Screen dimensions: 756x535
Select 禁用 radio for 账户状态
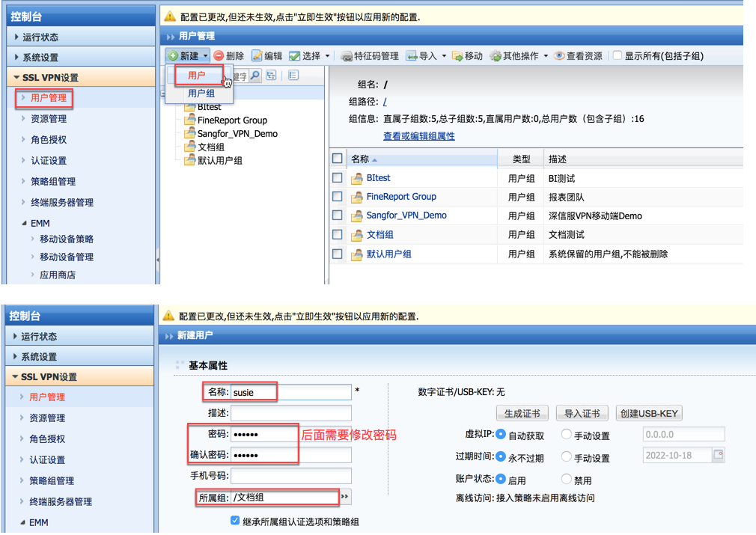pyautogui.click(x=567, y=479)
